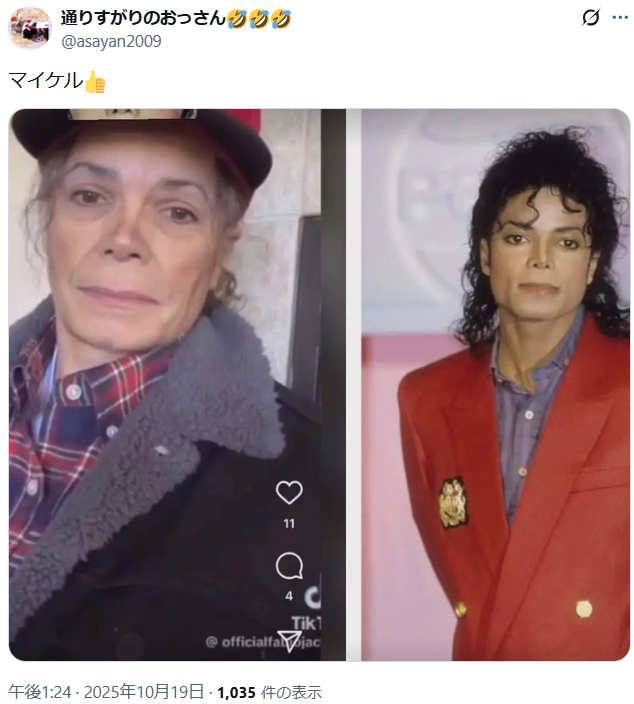This screenshot has width=634, height=704.
Task: Click the thumbs-up emoji after マイケル
Action: (x=95, y=82)
